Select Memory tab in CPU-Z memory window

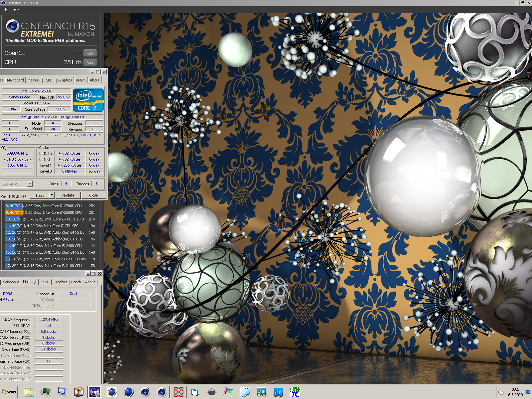29,282
